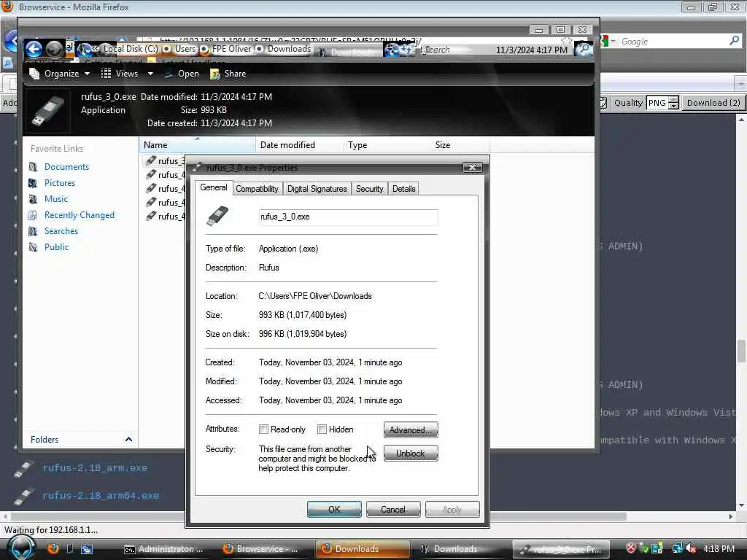Sort by Date modified column header

pos(299,145)
